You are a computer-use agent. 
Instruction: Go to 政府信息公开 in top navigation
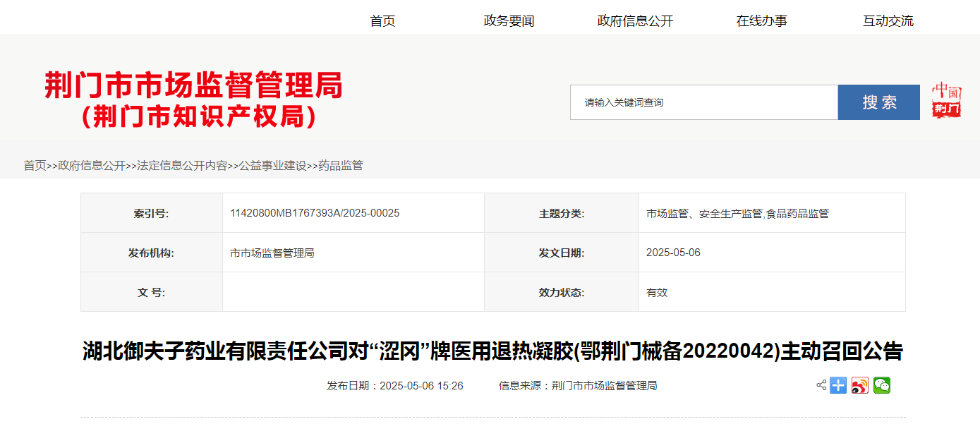(x=635, y=21)
